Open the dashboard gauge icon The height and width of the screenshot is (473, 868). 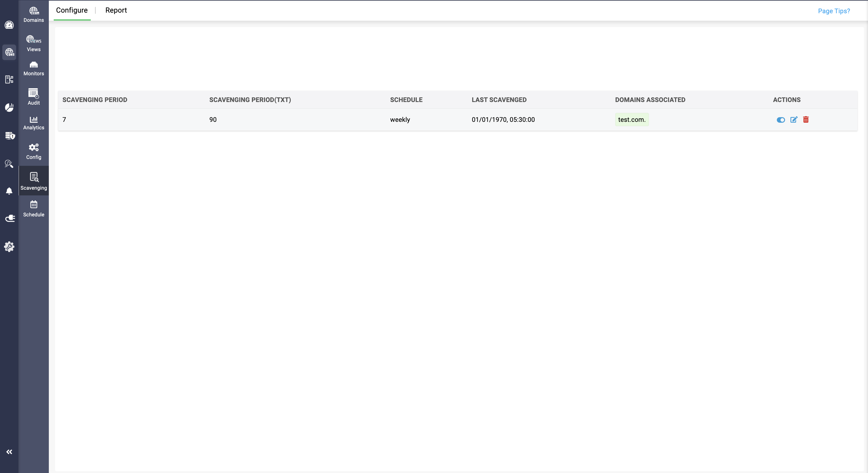[x=9, y=25]
